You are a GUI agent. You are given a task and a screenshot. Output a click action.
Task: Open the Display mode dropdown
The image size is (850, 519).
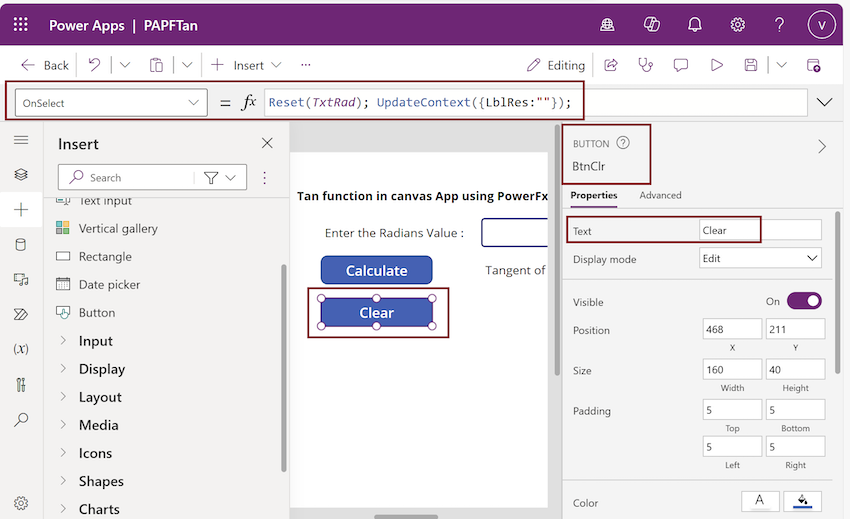(x=760, y=258)
